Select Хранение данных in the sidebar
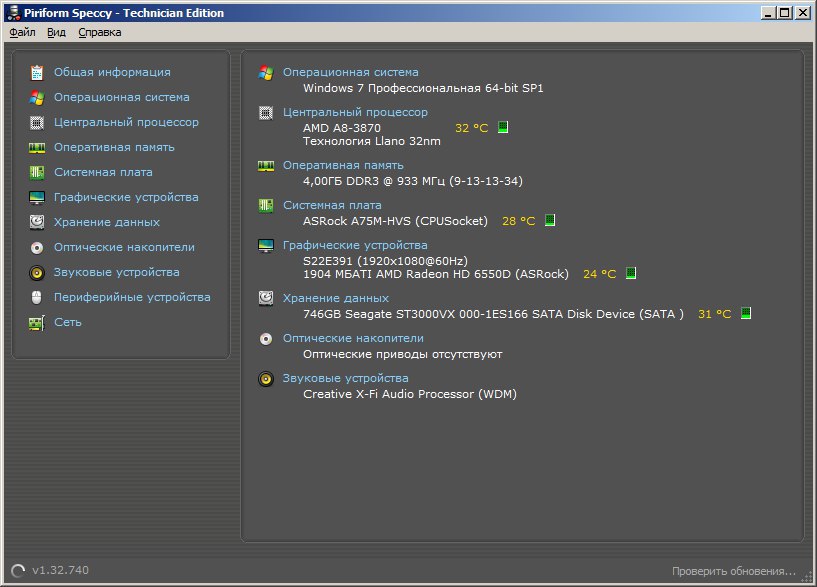The width and height of the screenshot is (817, 587). [107, 222]
